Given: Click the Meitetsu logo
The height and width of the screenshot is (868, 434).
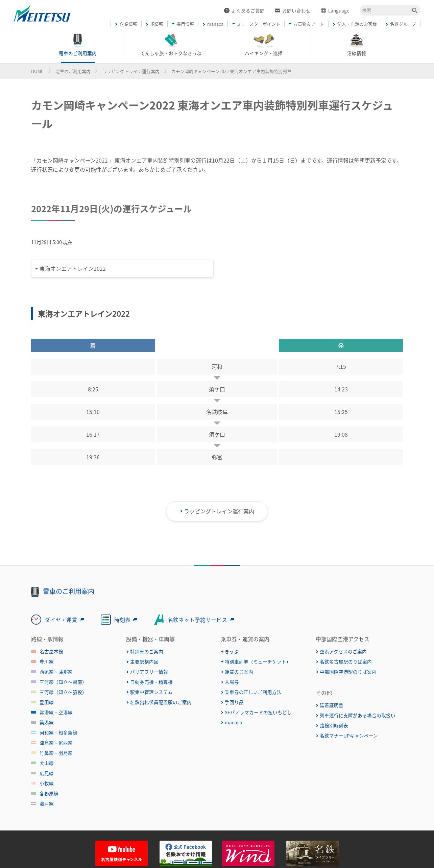Looking at the screenshot, I should click(42, 15).
